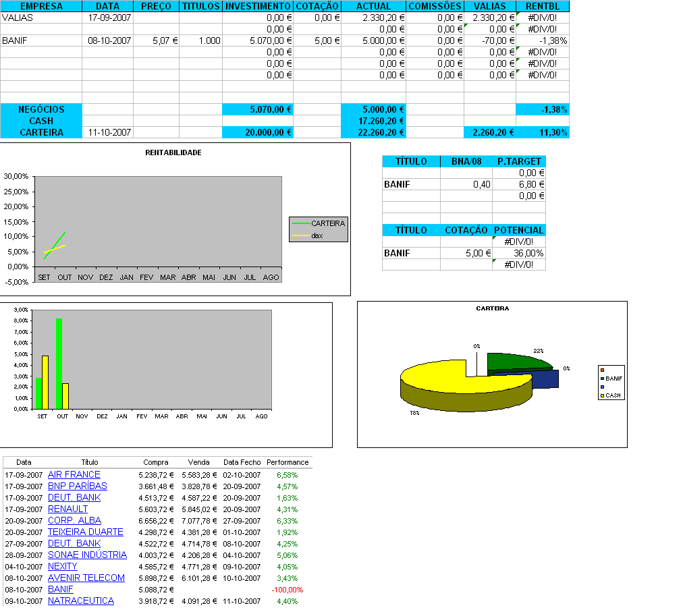
Task: Select the BANIF performance -100,00%
Action: [287, 590]
